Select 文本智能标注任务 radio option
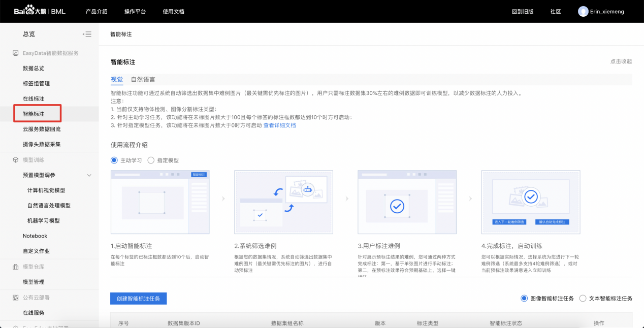 coord(583,299)
